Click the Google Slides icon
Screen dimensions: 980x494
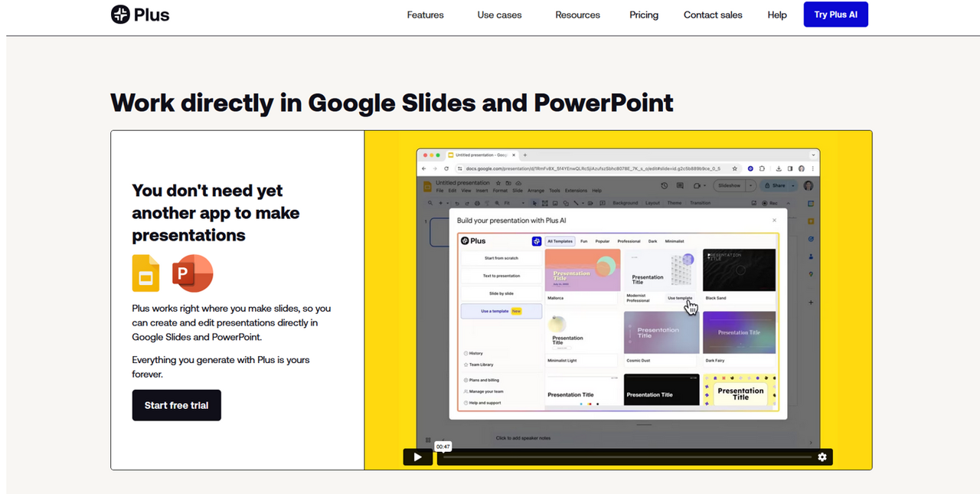tap(145, 273)
